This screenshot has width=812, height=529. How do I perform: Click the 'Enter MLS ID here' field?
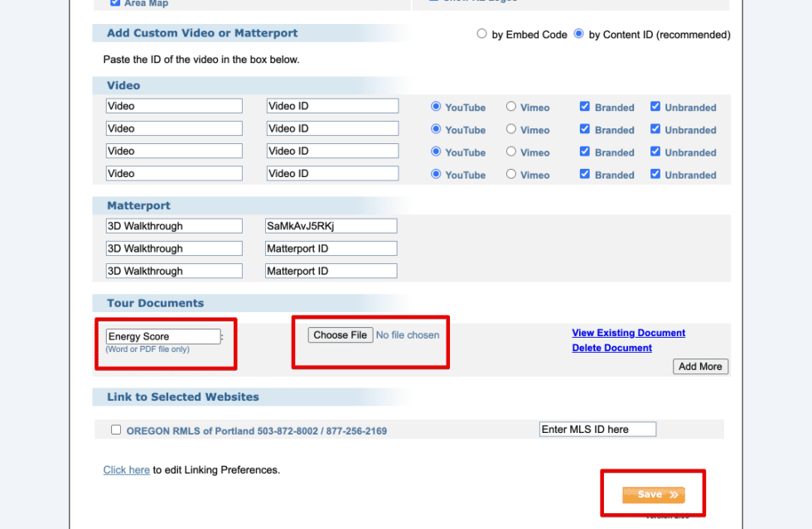(597, 429)
